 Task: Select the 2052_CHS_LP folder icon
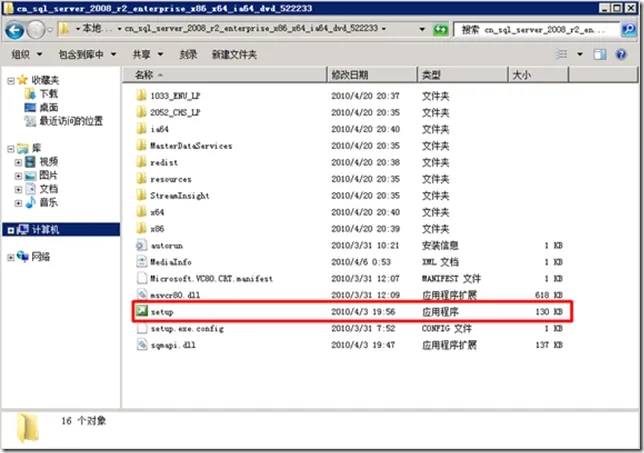141,112
